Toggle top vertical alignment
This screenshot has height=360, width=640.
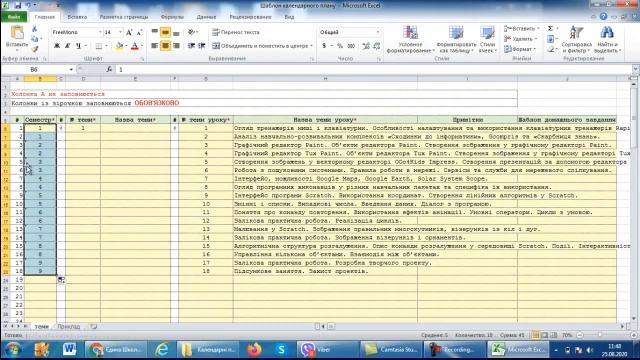(155, 32)
